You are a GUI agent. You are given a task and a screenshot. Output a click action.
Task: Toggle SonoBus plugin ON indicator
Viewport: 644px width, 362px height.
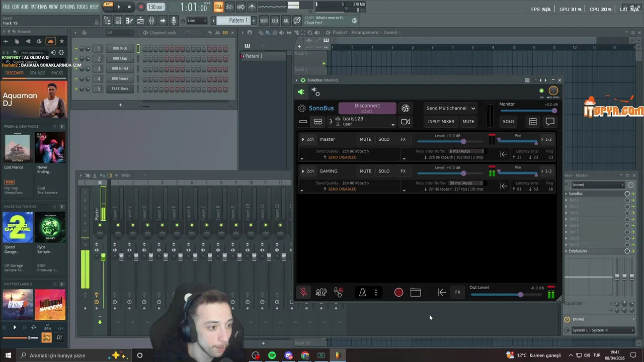tap(541, 91)
